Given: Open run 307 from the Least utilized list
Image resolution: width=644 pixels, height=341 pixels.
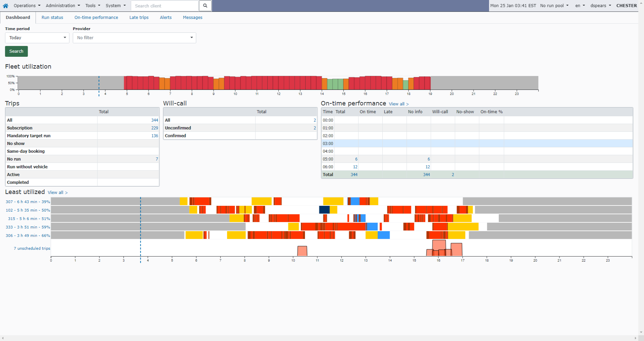Looking at the screenshot, I should pyautogui.click(x=27, y=201).
